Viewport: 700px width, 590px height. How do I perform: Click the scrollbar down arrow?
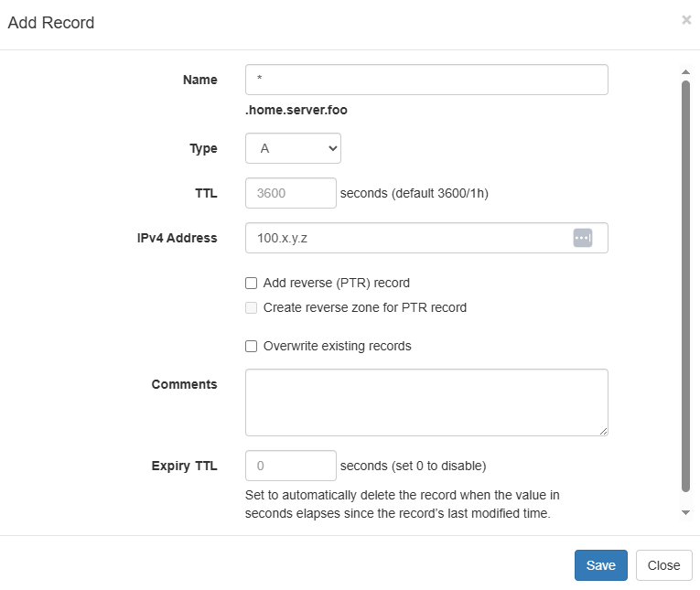tap(685, 513)
